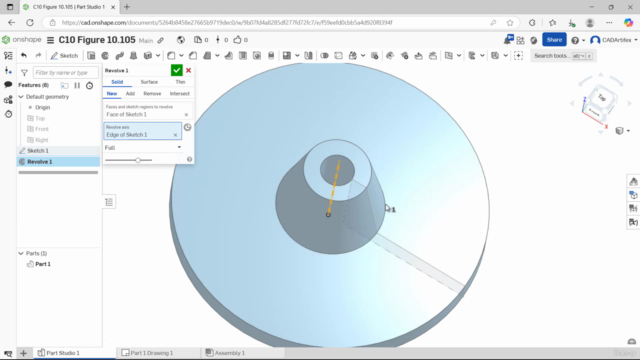Expand the Thicken tool dropdown arrow

[x=158, y=56]
